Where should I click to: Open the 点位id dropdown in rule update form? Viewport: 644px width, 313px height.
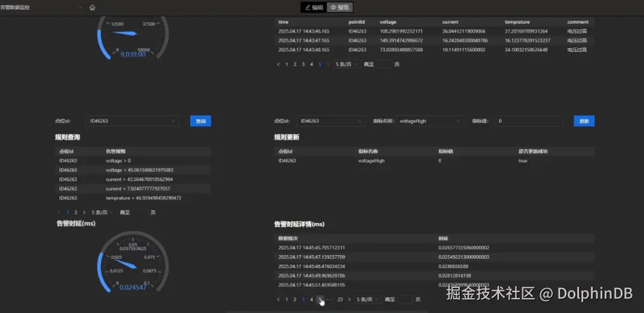330,121
